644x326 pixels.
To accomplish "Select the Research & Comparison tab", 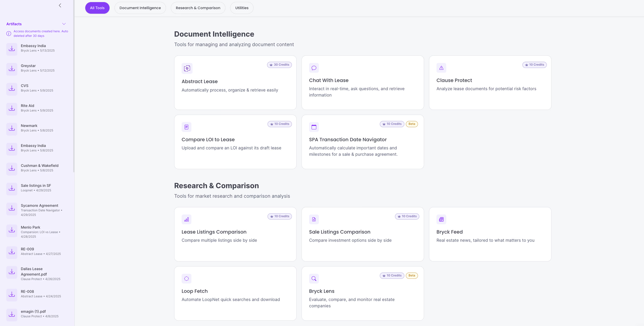I will click(198, 8).
